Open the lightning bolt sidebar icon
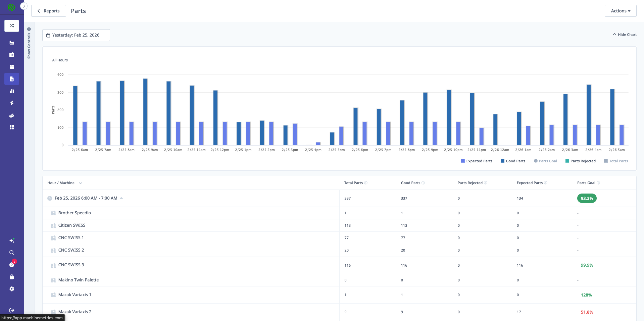The height and width of the screenshot is (321, 644). point(12,103)
